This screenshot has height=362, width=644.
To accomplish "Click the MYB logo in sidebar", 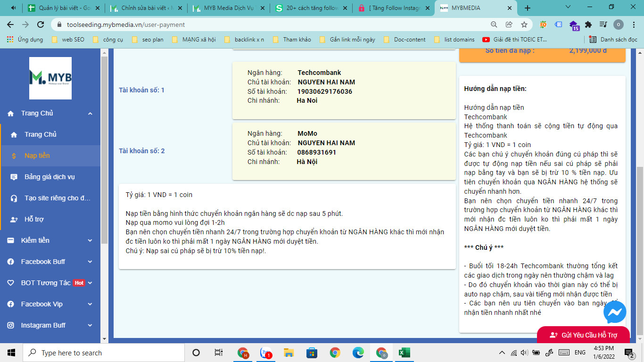I will point(50,78).
